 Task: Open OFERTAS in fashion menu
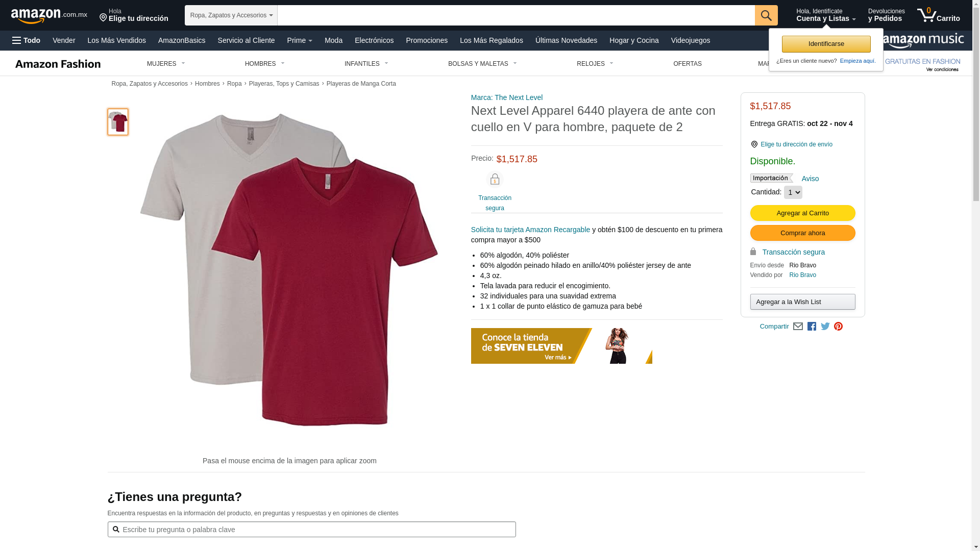pyautogui.click(x=688, y=64)
